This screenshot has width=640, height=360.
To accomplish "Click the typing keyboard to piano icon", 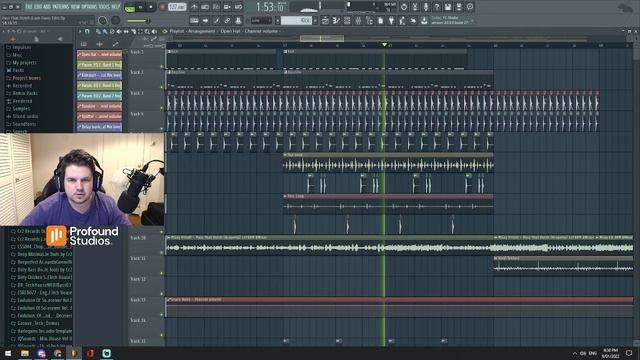I will click(194, 20).
